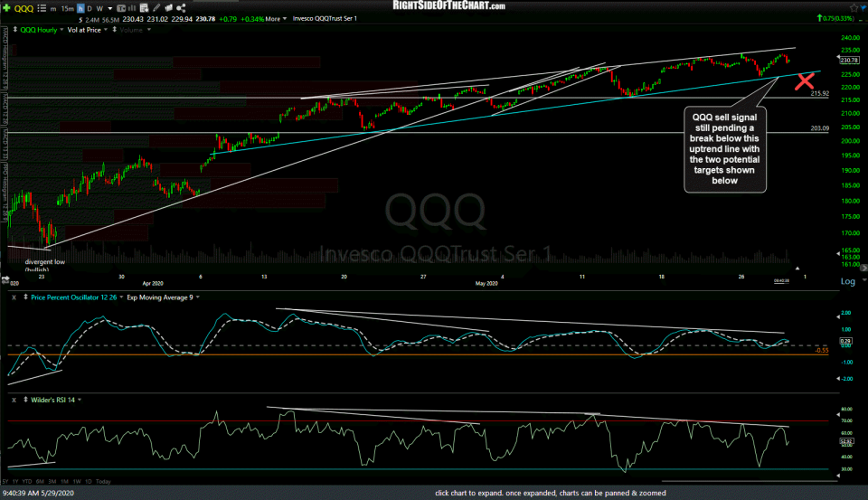Select the text annotation tool icon
Image resolution: width=868 pixels, height=500 pixels.
click(121, 8)
